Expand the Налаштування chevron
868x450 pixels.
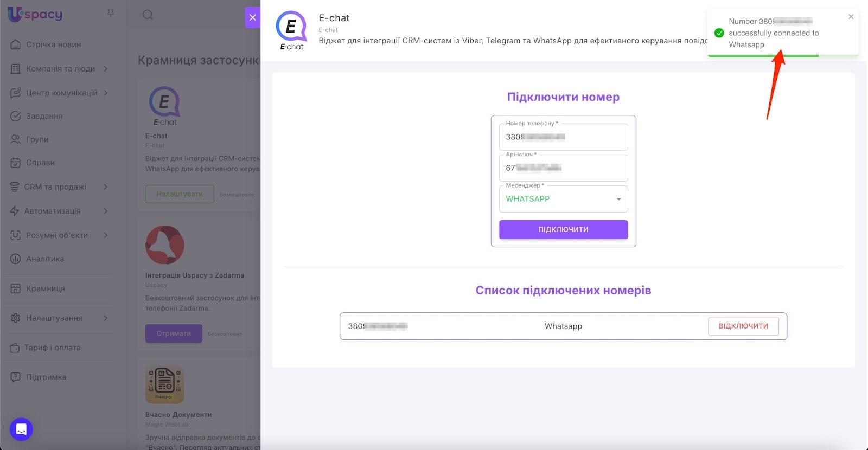tap(106, 318)
